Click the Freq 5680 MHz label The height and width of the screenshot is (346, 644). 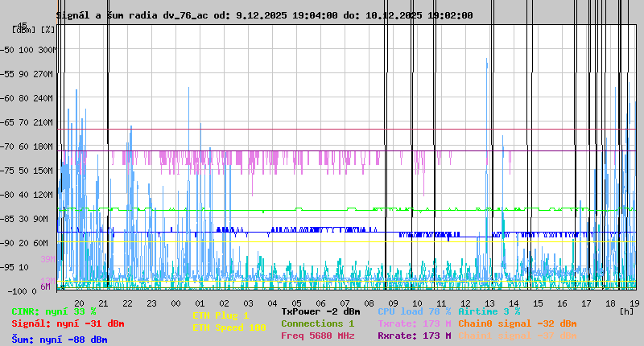(x=317, y=336)
